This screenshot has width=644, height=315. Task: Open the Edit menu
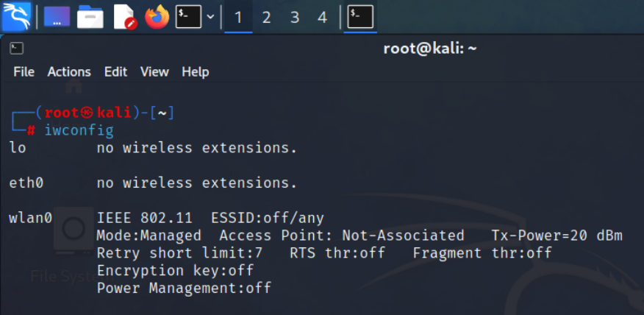(115, 72)
